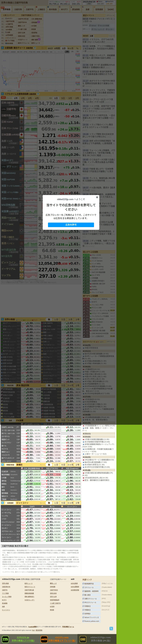Open スケジュール link in 直近イベント header
The width and height of the screenshot is (142, 644).
click(110, 15)
